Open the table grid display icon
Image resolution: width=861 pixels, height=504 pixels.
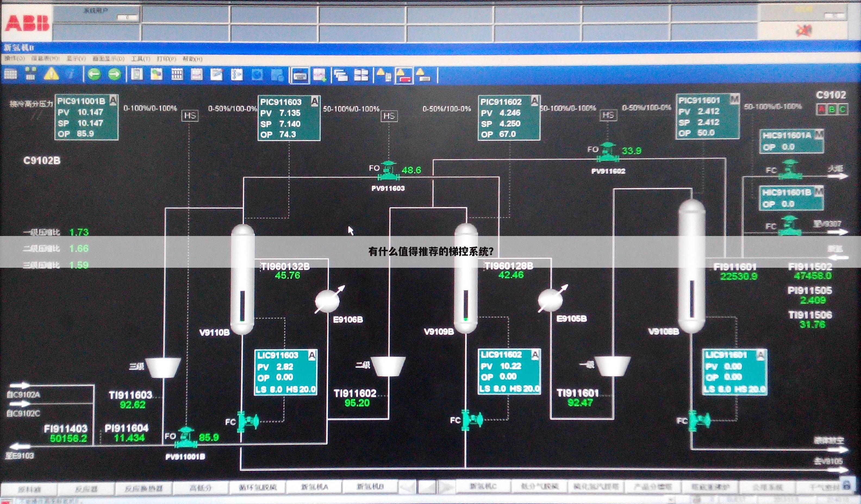(177, 74)
